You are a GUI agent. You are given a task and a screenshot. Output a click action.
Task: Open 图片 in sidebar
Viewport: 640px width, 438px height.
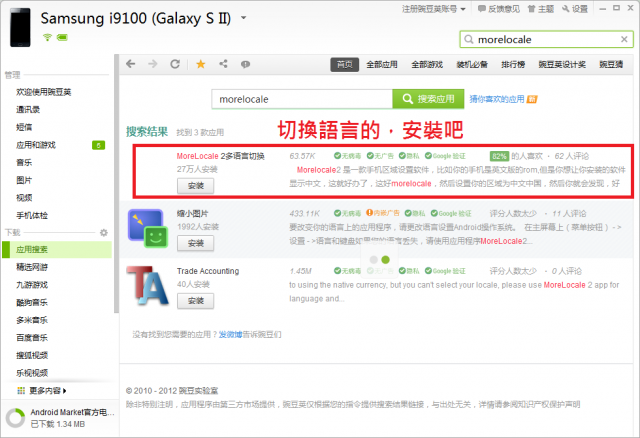click(24, 180)
